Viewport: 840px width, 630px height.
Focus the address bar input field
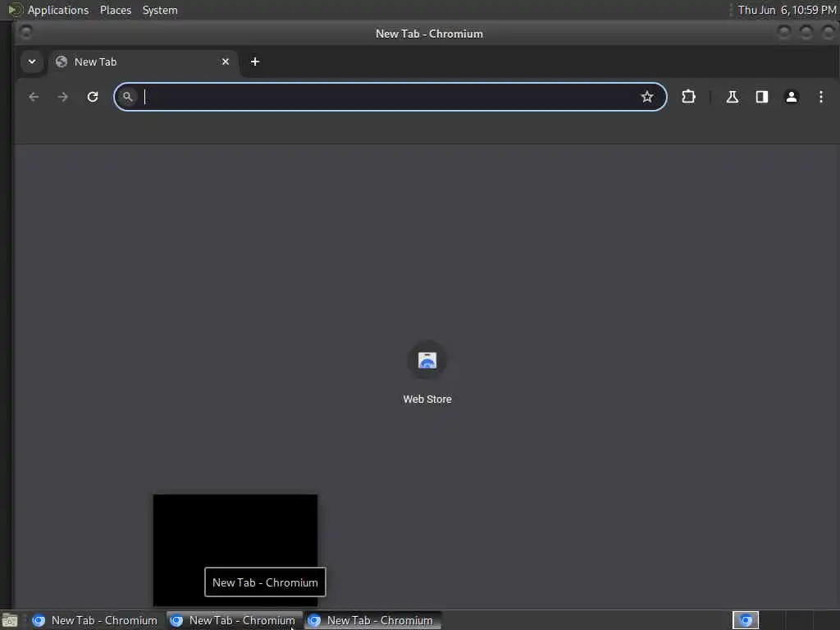(390, 97)
